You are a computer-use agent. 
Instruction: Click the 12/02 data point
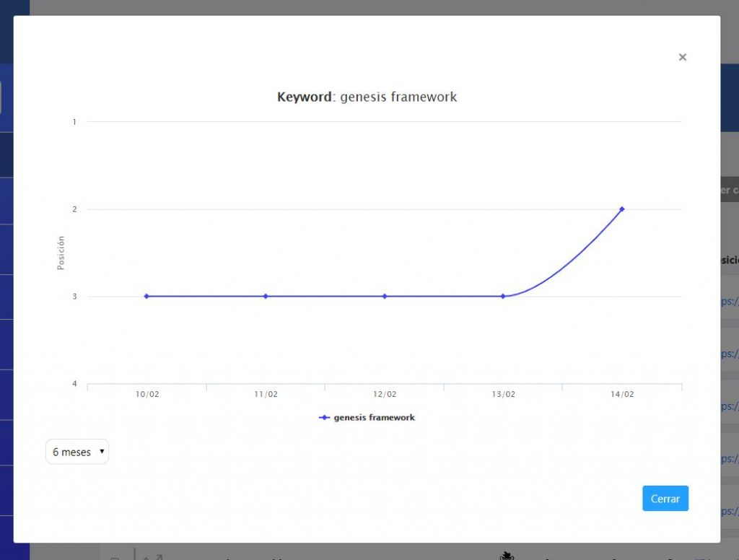point(384,296)
